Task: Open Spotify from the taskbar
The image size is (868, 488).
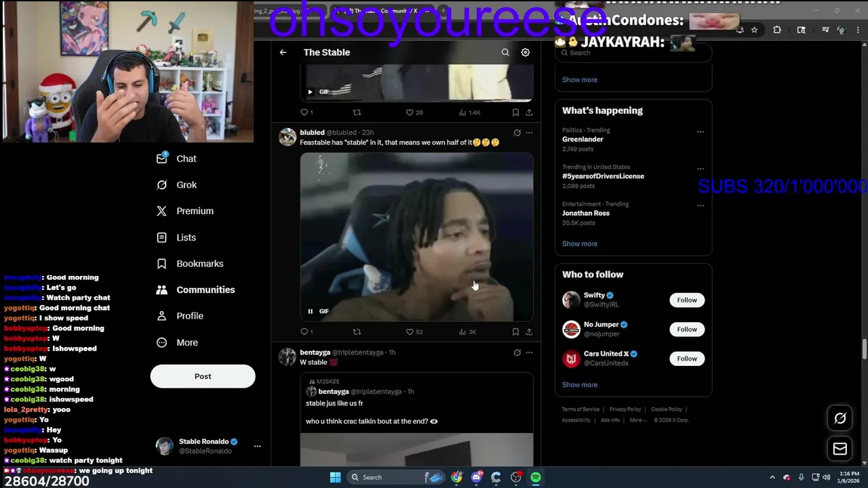Action: pyautogui.click(x=536, y=477)
